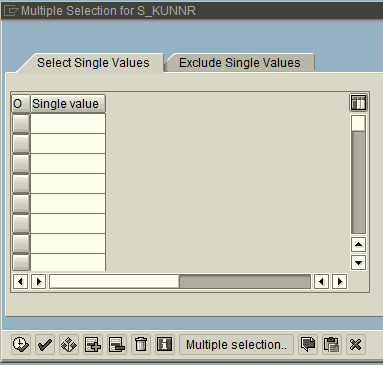Image resolution: width=383 pixels, height=365 pixels.
Task: Click the Import from text file icon
Action: pyautogui.click(x=308, y=344)
